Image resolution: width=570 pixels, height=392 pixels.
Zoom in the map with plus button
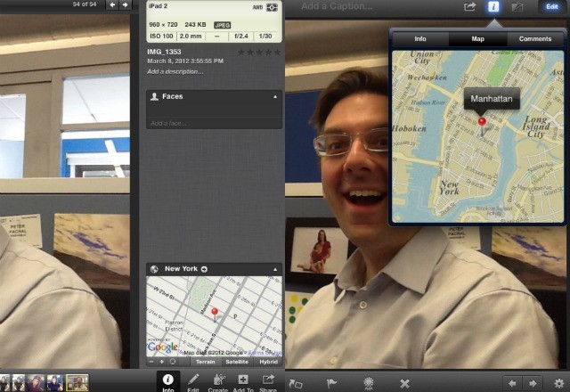tap(162, 362)
